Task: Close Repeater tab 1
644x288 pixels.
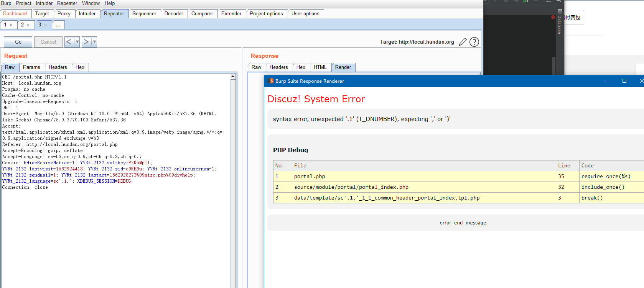Action: [x=11, y=25]
